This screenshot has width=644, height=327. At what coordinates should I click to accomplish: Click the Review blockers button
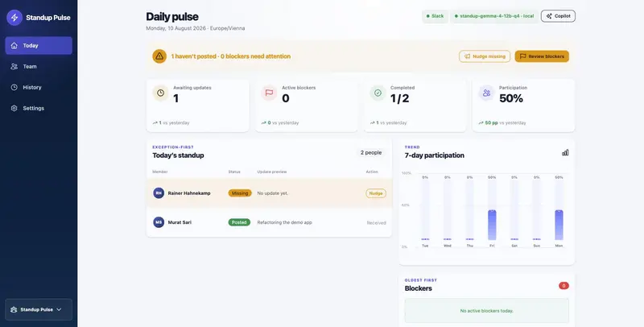coord(542,56)
